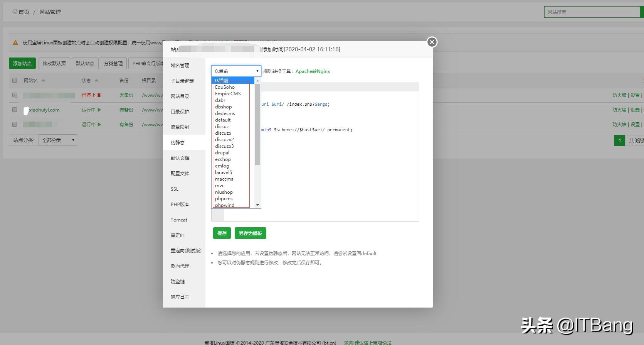
Task: Tick the select-all checkbox in the table header
Action: tap(15, 80)
